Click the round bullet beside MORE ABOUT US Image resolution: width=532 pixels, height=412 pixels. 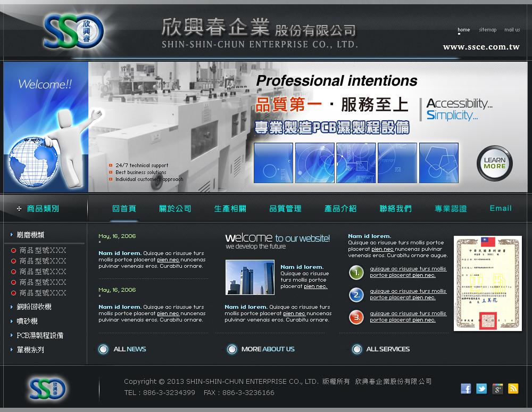coord(232,349)
